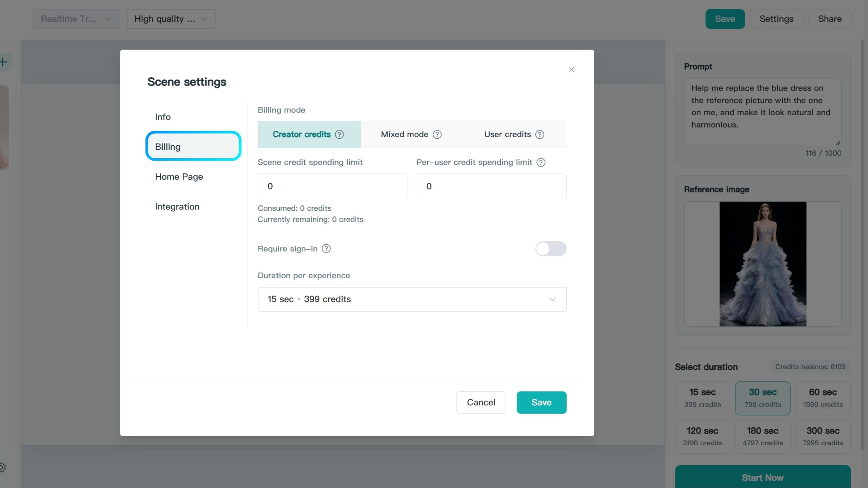The height and width of the screenshot is (488, 868).
Task: Open Settings from the top bar
Action: coord(776,19)
